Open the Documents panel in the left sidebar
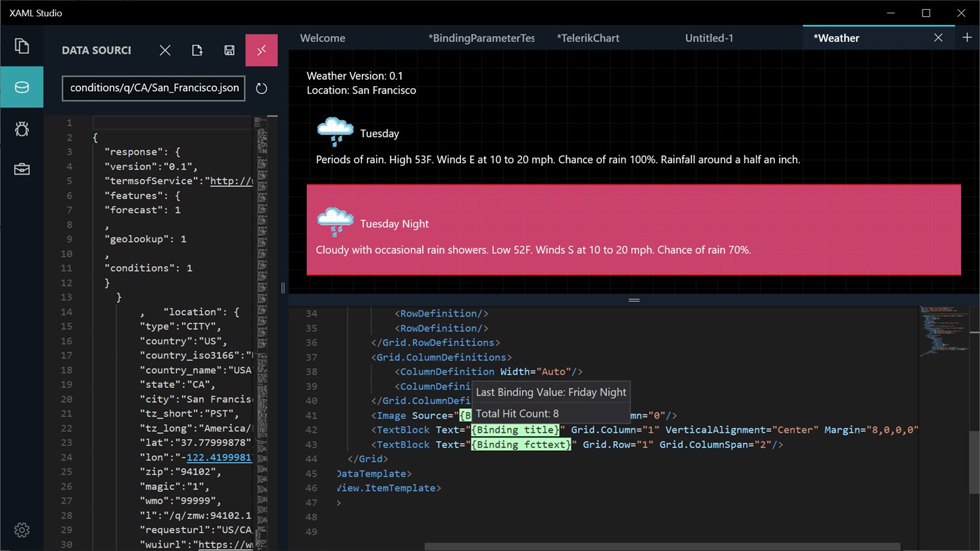Image resolution: width=980 pixels, height=551 pixels. click(21, 45)
